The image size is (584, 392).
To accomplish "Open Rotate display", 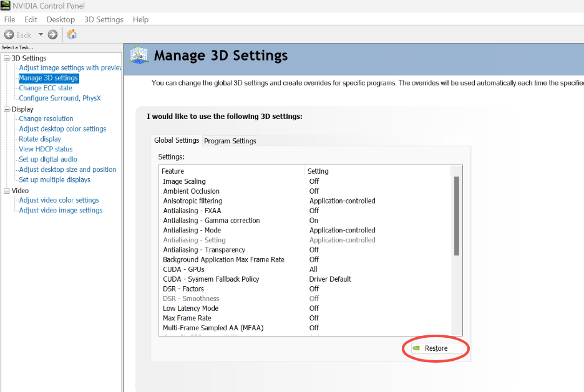I will [x=40, y=139].
